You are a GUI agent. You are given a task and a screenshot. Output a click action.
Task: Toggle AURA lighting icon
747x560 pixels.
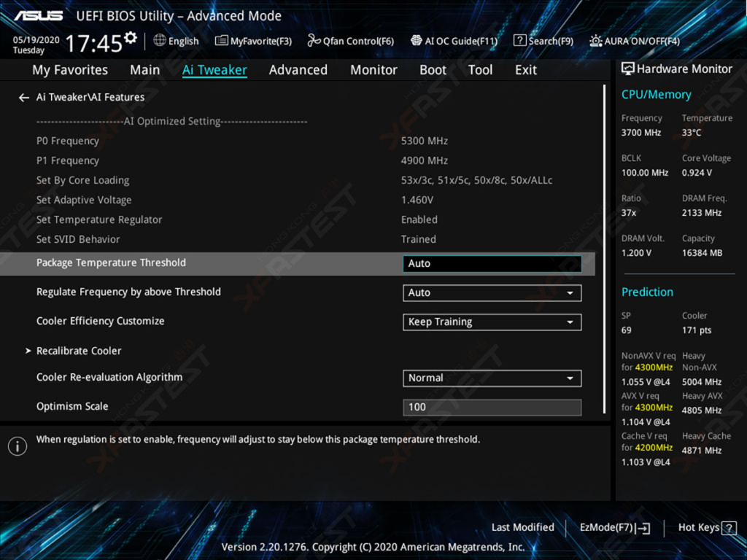[595, 41]
